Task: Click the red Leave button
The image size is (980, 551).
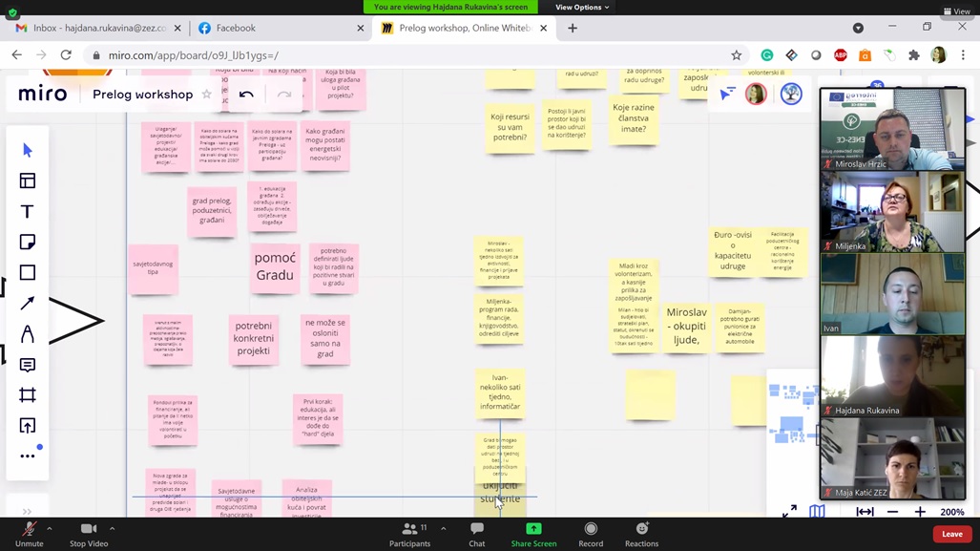Action: pos(951,534)
